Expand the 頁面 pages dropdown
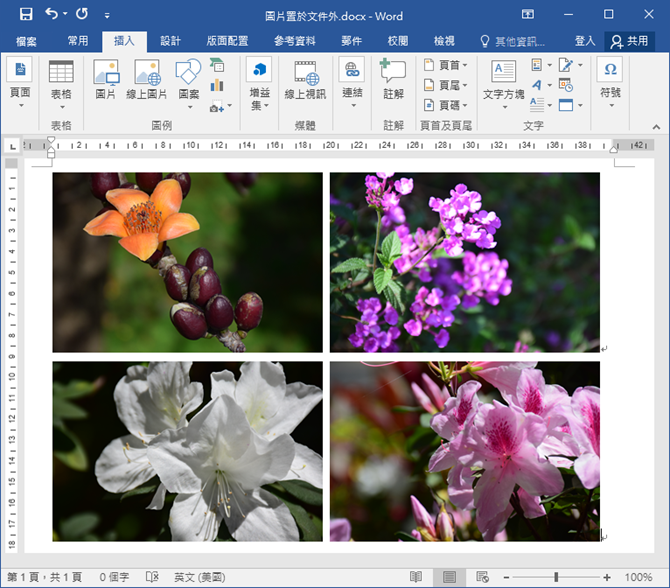The height and width of the screenshot is (588, 670). point(20,106)
